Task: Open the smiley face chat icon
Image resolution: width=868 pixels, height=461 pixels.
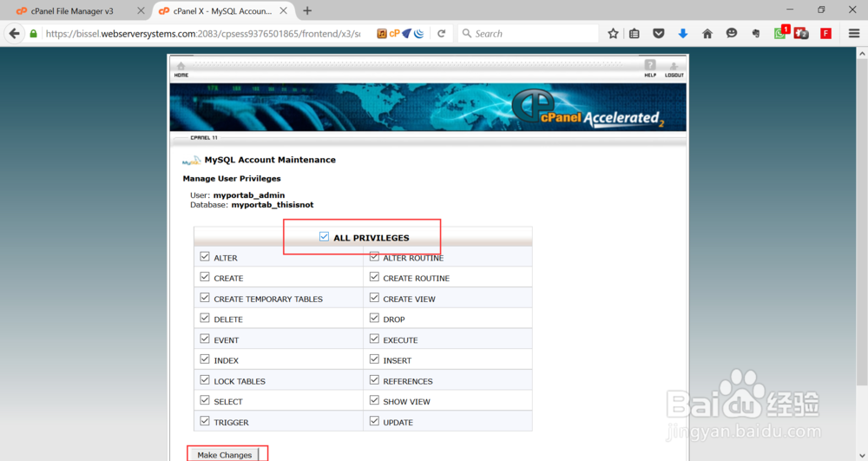Action: point(731,34)
